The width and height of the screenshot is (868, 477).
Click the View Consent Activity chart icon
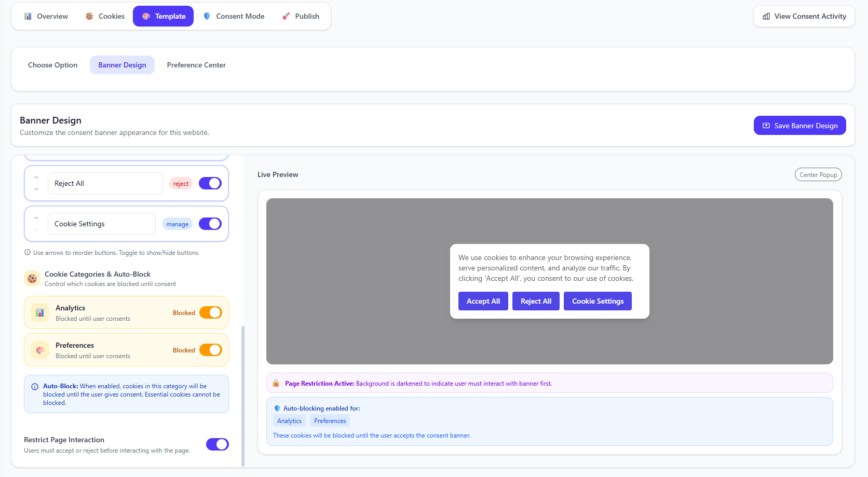coord(766,17)
